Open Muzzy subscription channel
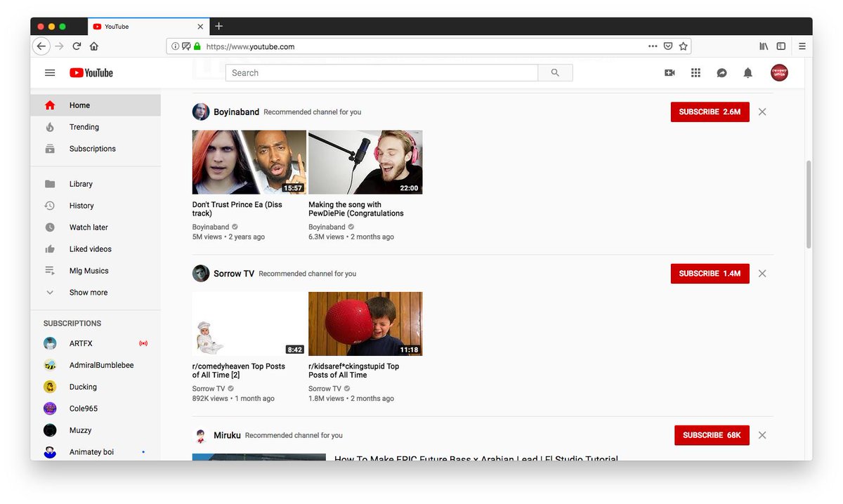This screenshot has height=504, width=843. coord(96,430)
